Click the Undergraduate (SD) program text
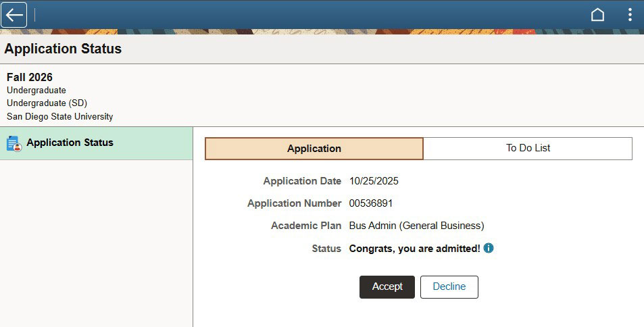644x327 pixels. pos(47,103)
